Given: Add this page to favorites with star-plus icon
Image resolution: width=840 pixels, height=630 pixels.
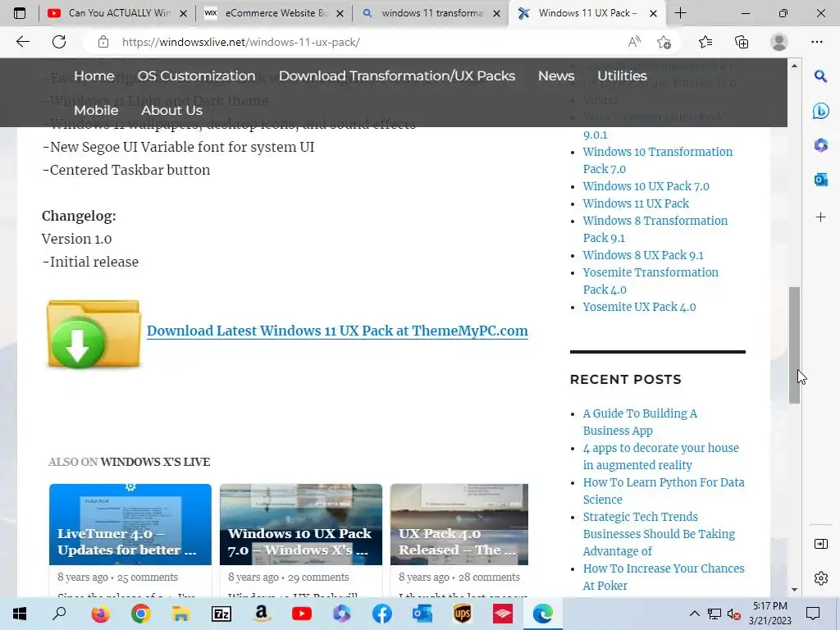Looking at the screenshot, I should 664,42.
